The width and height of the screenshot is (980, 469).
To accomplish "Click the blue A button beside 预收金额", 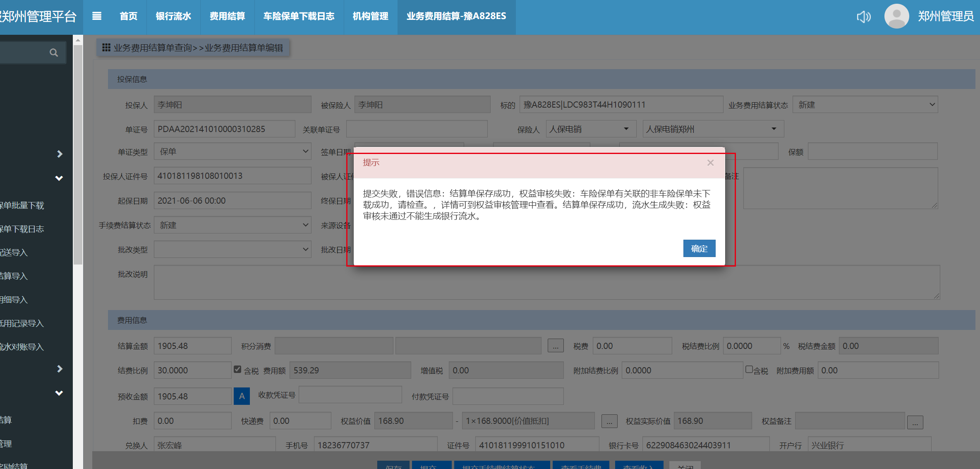I will [x=242, y=396].
